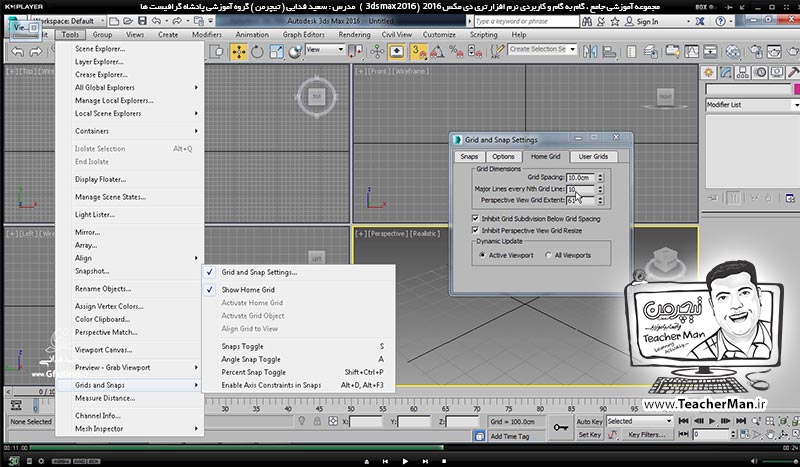Open the Motion command panel tab
Image resolution: width=800 pixels, height=467 pixels.
tap(761, 72)
